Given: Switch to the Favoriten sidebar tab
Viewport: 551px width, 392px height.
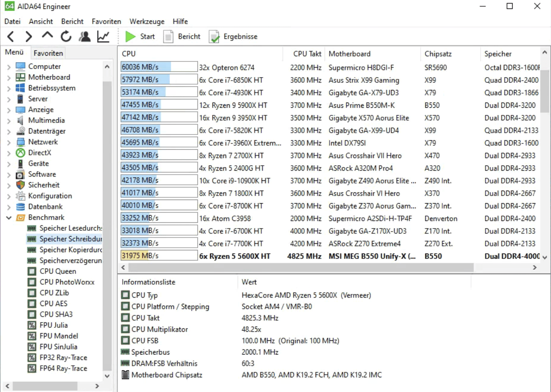Looking at the screenshot, I should pyautogui.click(x=48, y=53).
